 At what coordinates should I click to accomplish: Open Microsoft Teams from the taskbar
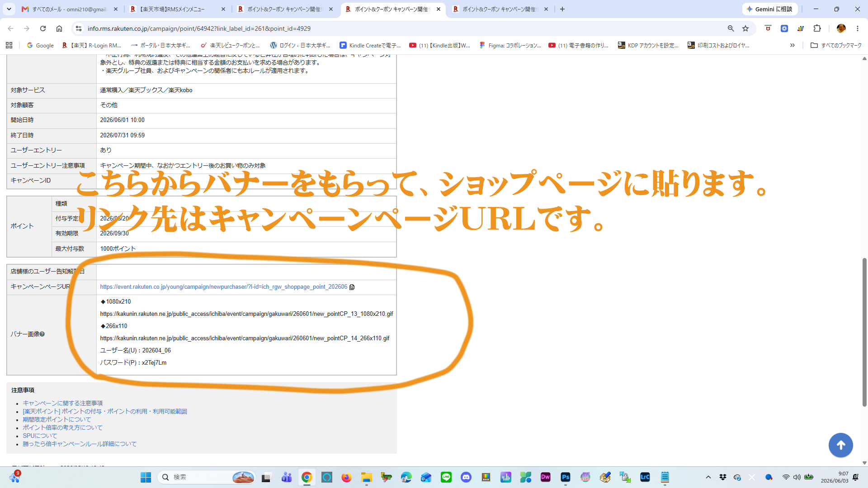coord(287,477)
